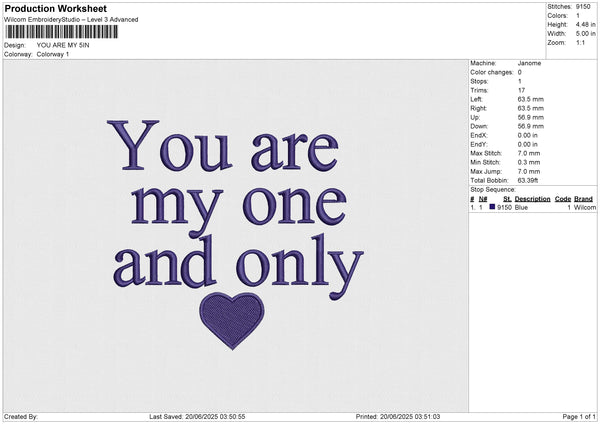Click the Machine value 'Janome'
600x424 pixels.
[529, 63]
